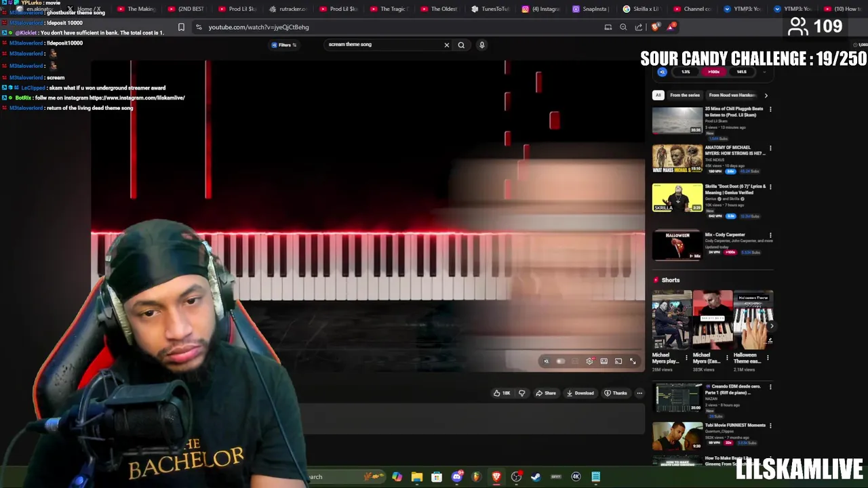Click the blue extension icon left of 1.3%
The image size is (868, 488).
click(663, 72)
